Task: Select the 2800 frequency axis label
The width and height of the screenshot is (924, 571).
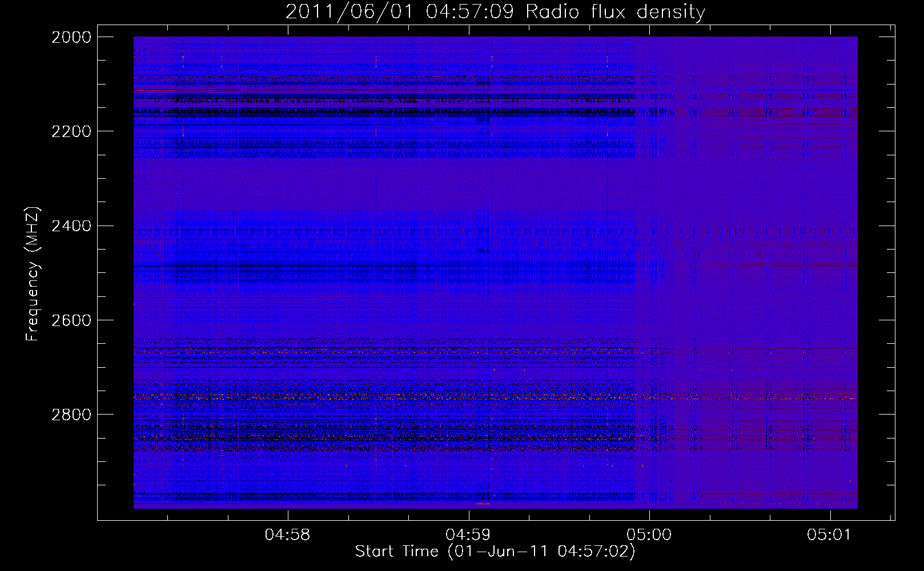Action: pos(71,415)
